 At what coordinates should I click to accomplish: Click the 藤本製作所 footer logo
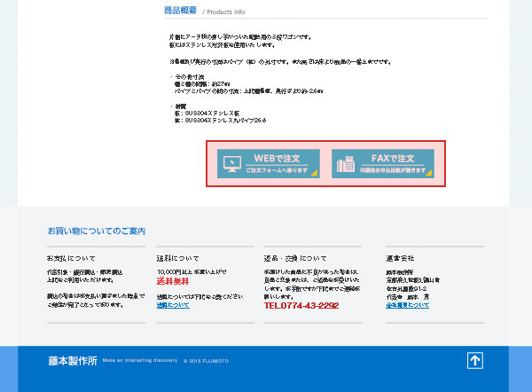coord(73,361)
